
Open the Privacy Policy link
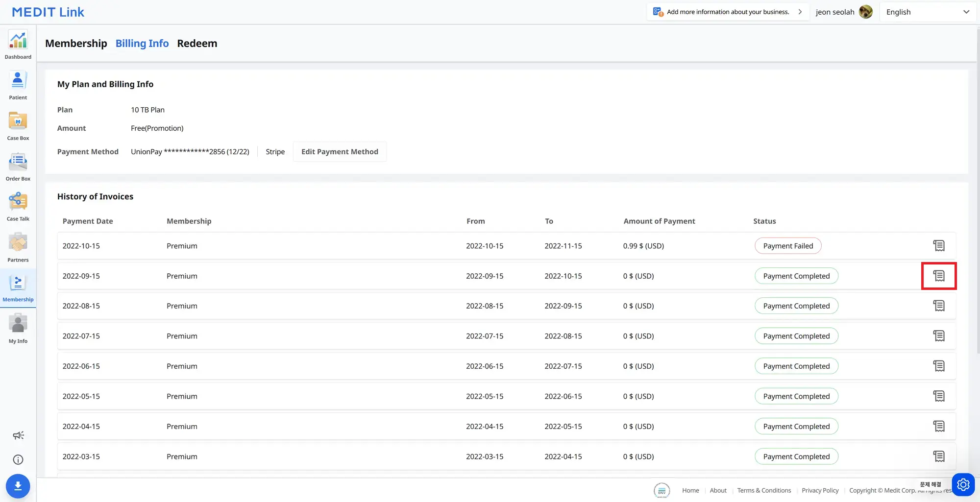820,490
